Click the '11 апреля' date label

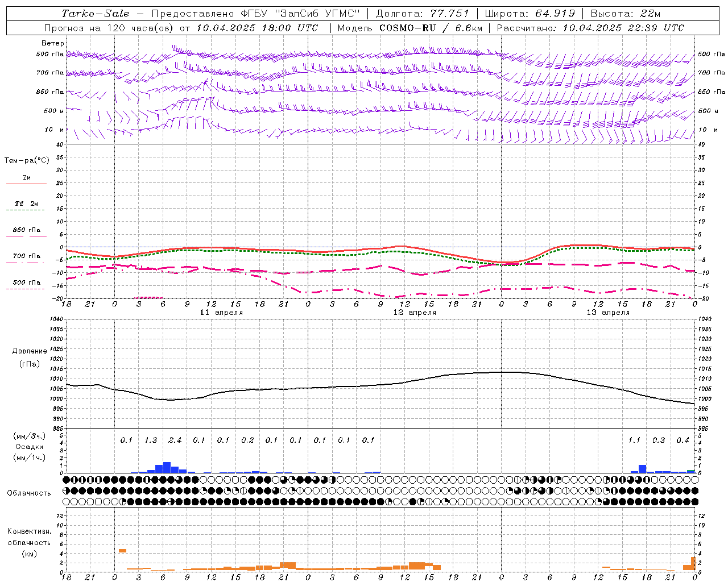(221, 313)
